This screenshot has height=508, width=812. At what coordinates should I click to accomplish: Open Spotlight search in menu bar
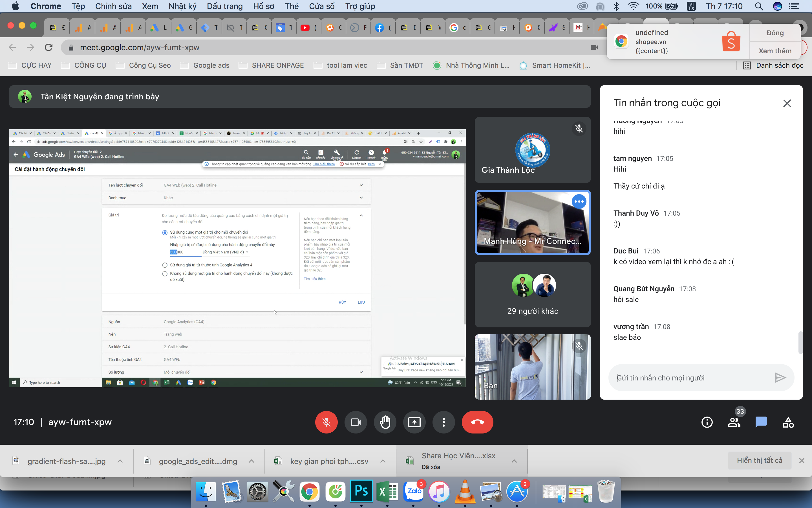point(759,6)
